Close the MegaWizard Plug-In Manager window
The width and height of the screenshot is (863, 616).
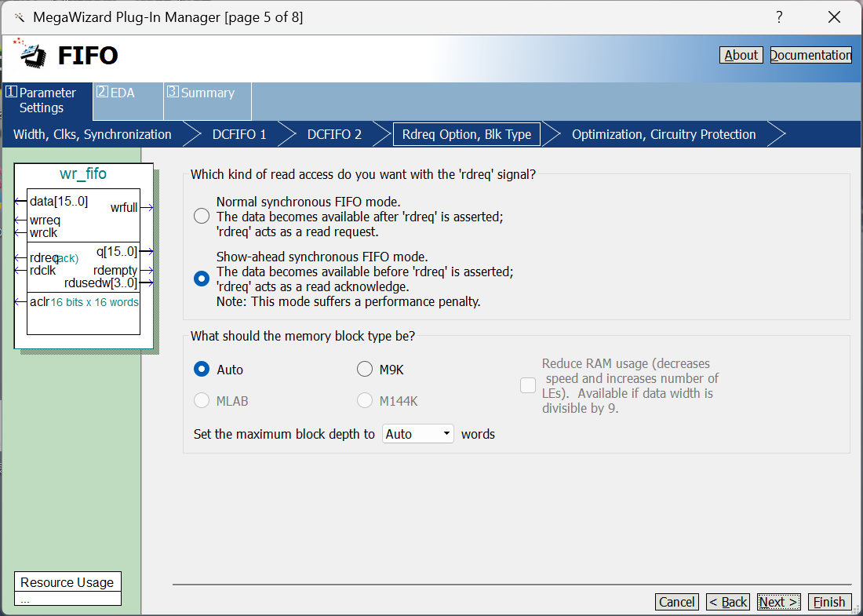tap(835, 17)
